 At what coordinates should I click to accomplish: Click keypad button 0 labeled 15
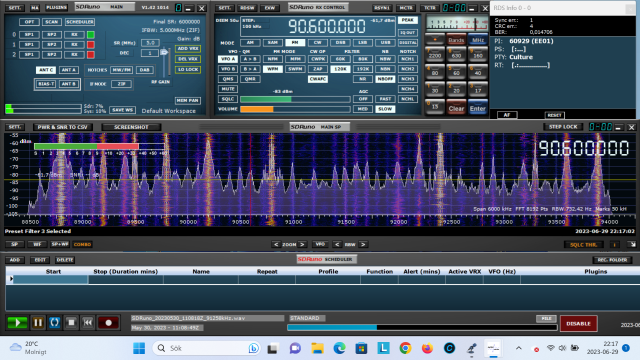pyautogui.click(x=435, y=107)
